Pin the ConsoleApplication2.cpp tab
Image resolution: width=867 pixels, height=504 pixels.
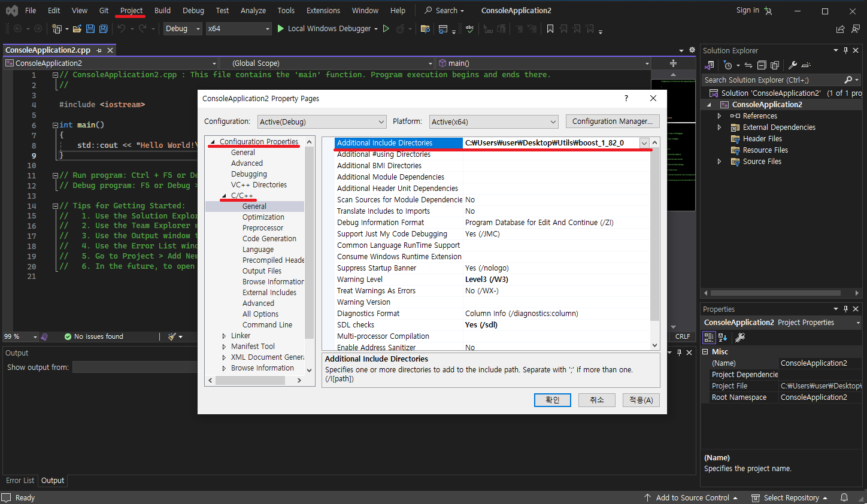(99, 50)
